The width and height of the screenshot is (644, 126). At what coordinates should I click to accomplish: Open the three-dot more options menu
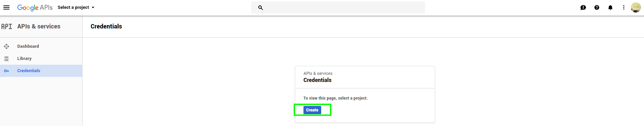[624, 7]
